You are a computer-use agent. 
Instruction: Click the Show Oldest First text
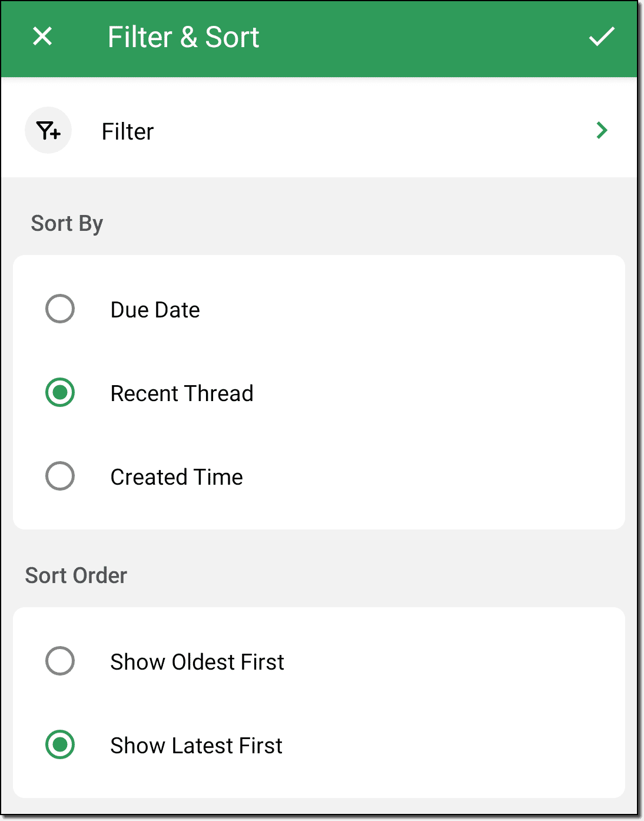point(197,662)
